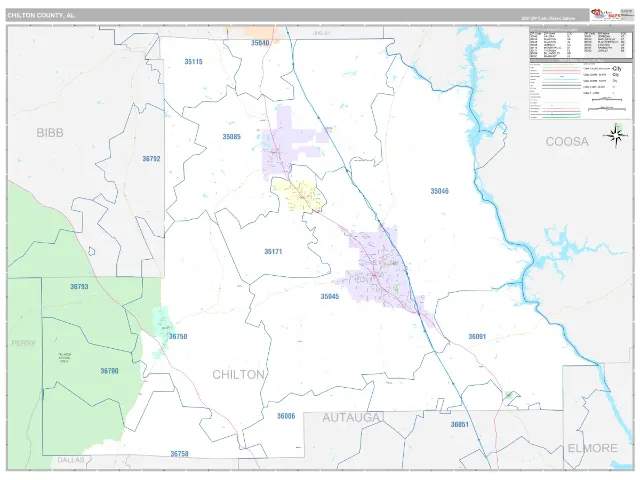This screenshot has width=640, height=480.
Task: Click the COOSA county label
Action: 567,142
